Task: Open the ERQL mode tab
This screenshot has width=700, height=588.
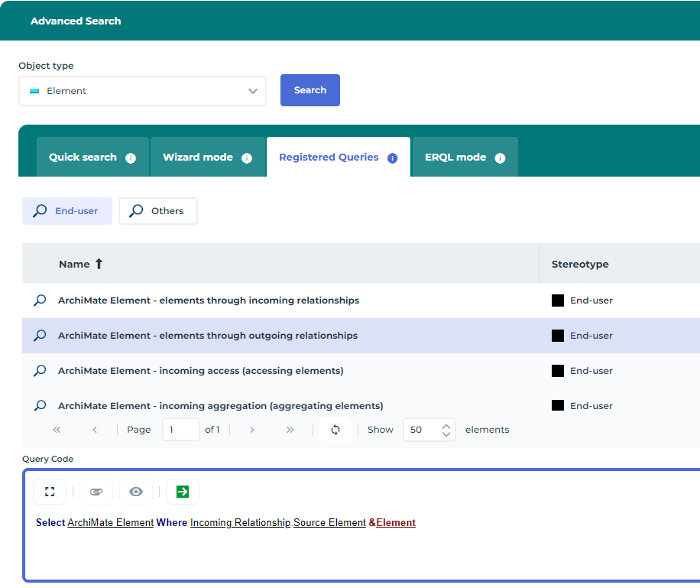Action: click(455, 158)
